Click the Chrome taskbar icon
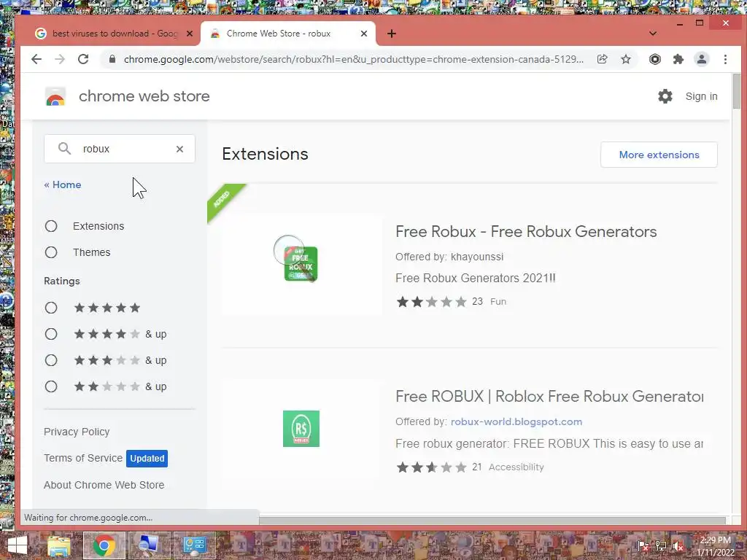Viewport: 747px width, 560px height. (x=104, y=545)
